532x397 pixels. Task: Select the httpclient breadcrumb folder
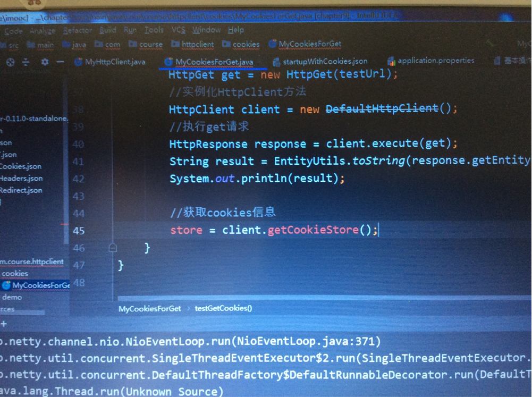[192, 44]
